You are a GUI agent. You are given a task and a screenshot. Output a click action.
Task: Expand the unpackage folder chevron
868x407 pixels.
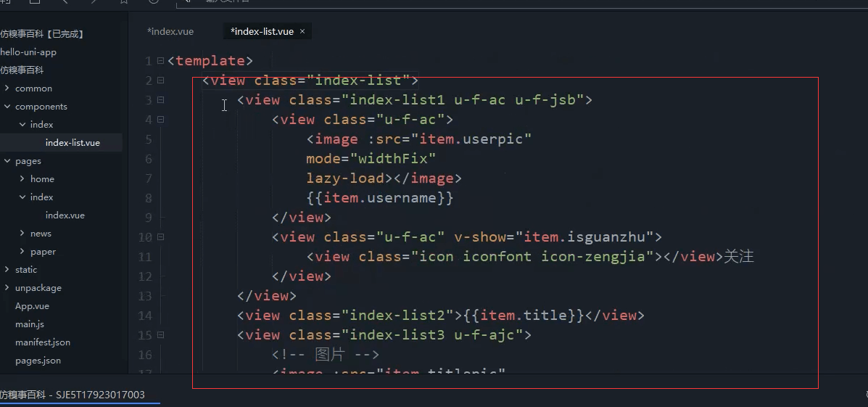coord(7,288)
